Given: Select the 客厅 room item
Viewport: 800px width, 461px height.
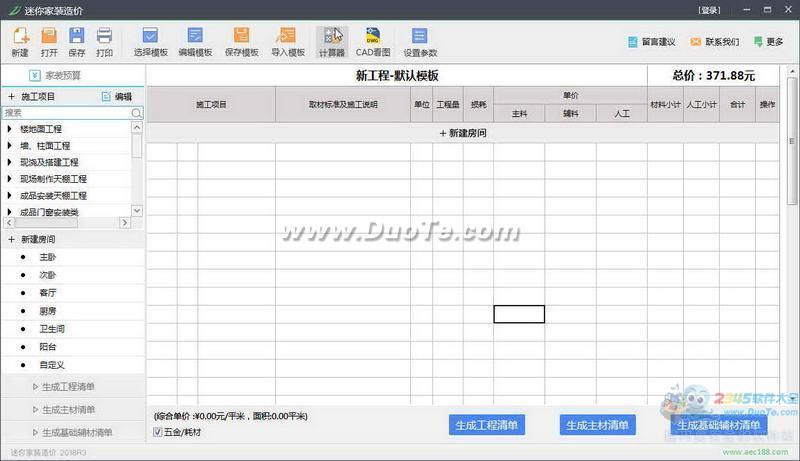Looking at the screenshot, I should [x=48, y=293].
